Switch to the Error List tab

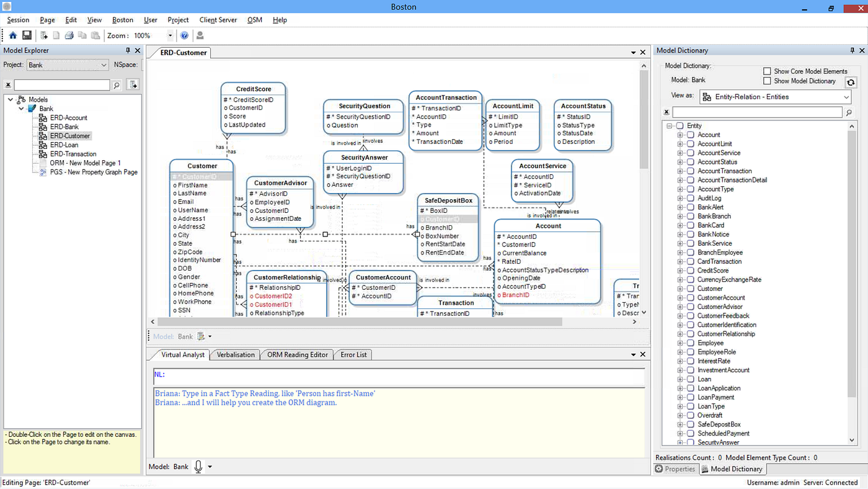(x=353, y=355)
